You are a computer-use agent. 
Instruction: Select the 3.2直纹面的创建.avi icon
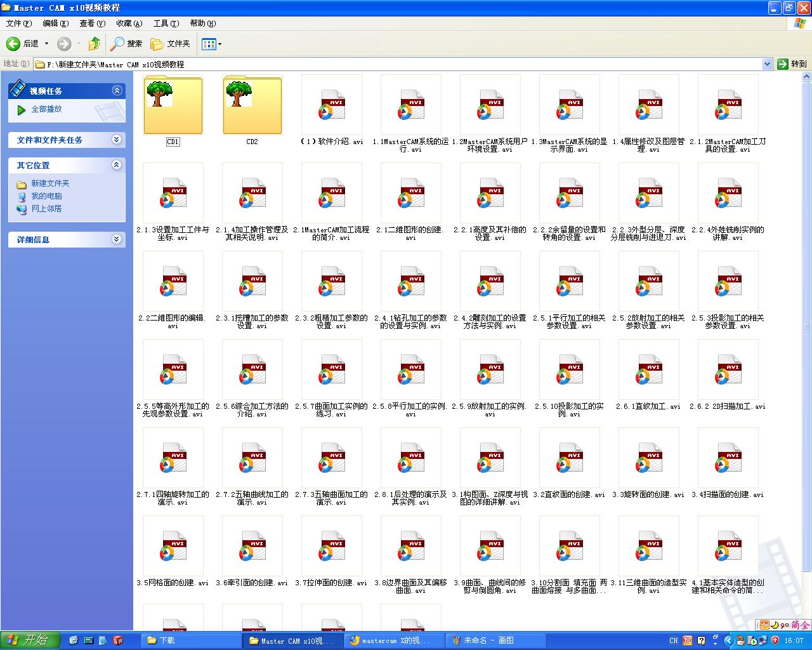pyautogui.click(x=570, y=458)
